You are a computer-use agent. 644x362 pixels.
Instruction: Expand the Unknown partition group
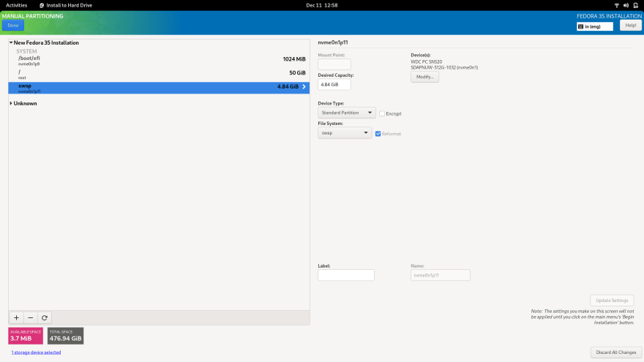(x=11, y=103)
